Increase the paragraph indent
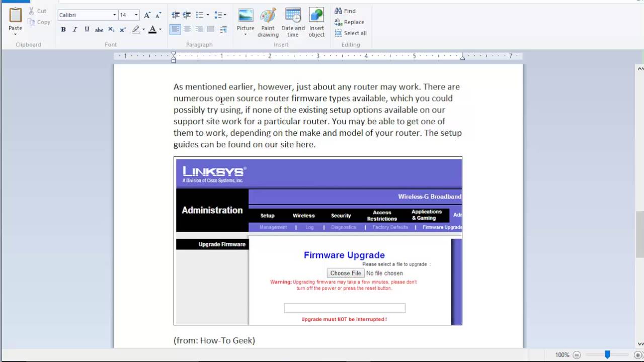 pos(187,15)
